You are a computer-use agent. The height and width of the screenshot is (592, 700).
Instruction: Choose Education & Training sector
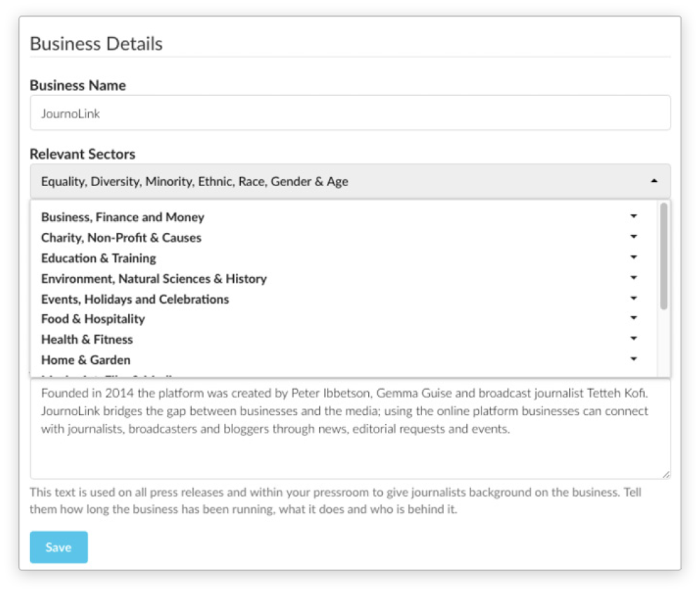tap(99, 258)
